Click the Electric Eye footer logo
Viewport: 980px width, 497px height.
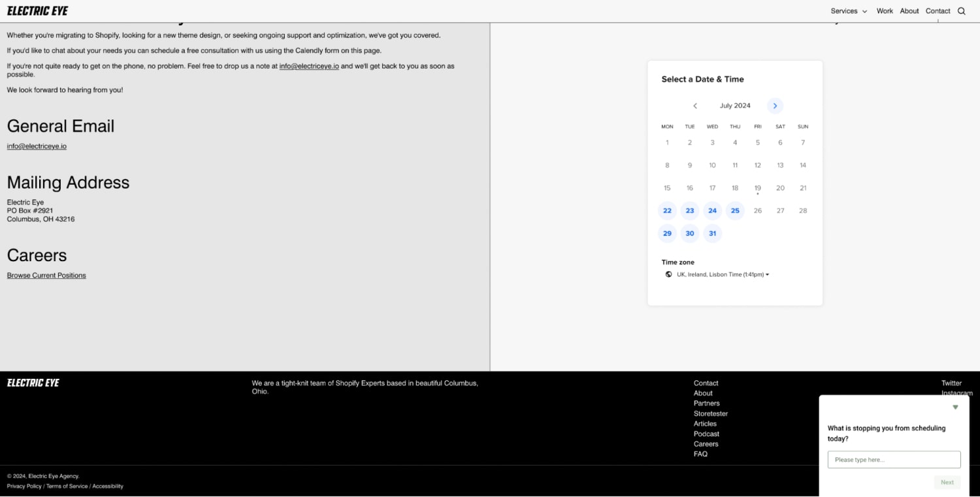33,383
